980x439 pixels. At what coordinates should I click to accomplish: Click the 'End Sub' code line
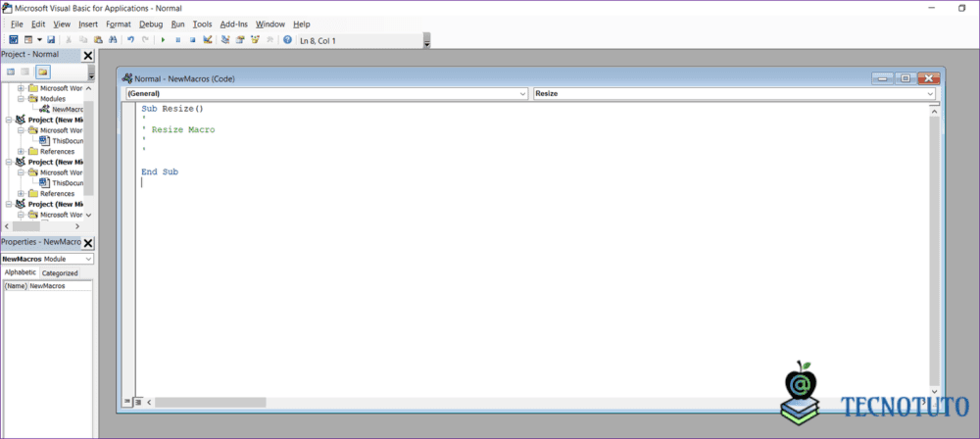click(x=160, y=171)
